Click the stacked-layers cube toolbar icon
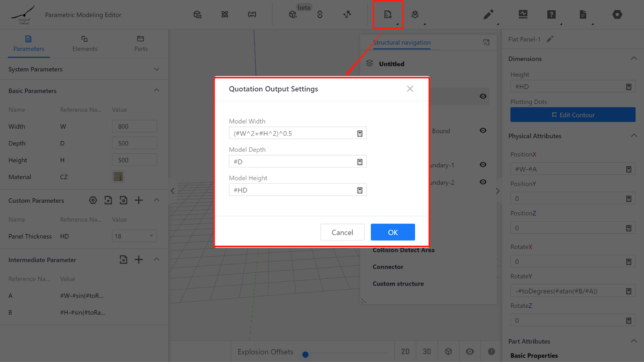 coord(415,14)
